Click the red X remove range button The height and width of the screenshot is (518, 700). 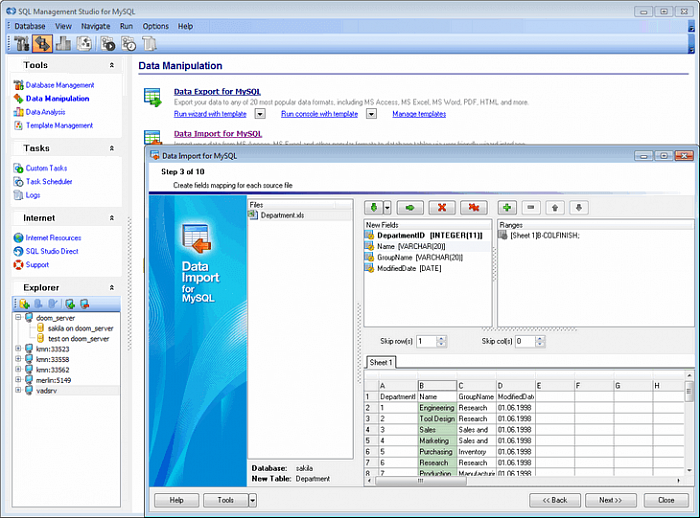(x=442, y=208)
